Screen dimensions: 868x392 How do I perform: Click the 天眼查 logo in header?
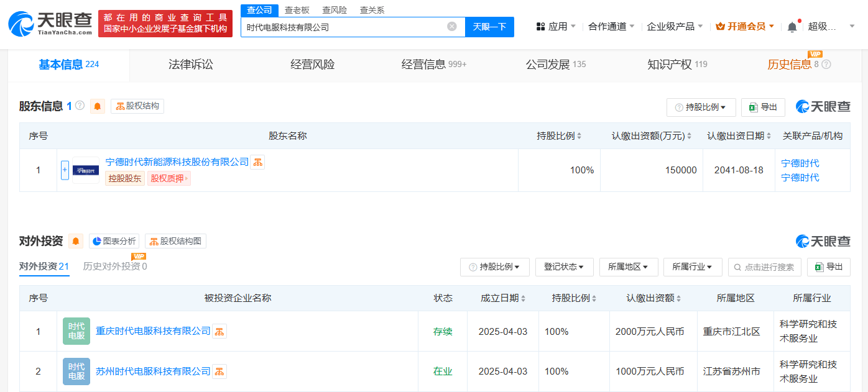tap(48, 24)
